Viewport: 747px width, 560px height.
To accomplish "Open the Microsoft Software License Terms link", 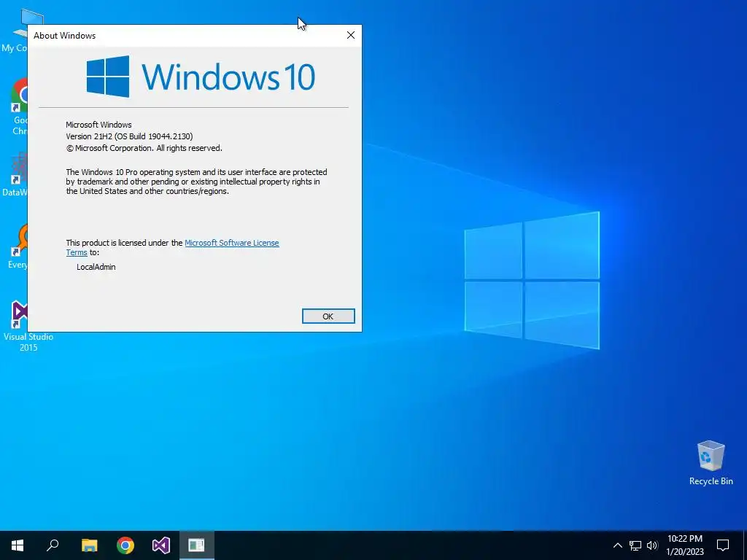I will point(231,243).
